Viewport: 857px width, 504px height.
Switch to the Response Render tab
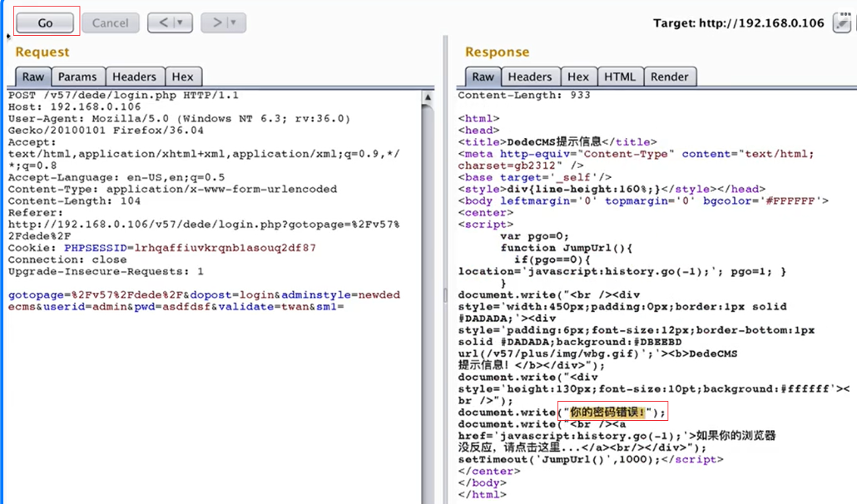(670, 77)
